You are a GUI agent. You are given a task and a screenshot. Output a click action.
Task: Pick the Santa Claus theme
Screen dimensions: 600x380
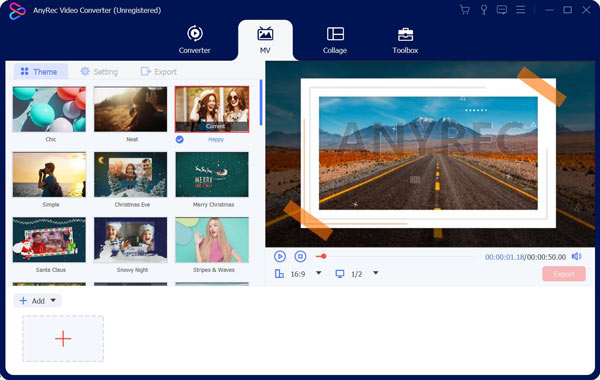point(49,240)
